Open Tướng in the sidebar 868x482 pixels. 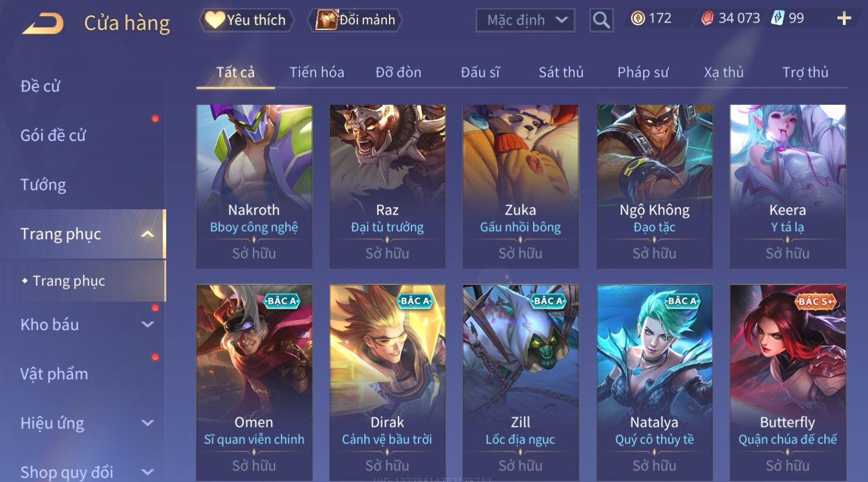pyautogui.click(x=43, y=185)
